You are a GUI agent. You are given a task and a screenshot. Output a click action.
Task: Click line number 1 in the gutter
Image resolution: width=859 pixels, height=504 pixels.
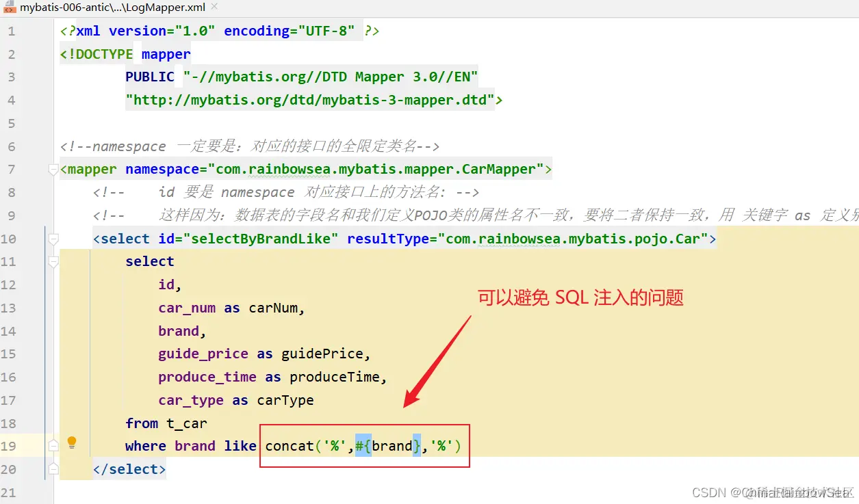[12, 31]
